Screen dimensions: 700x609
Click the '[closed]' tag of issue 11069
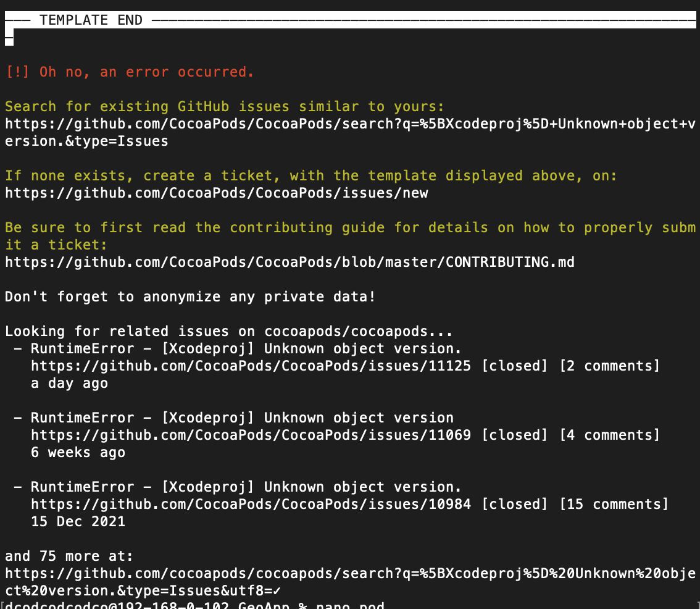point(514,435)
